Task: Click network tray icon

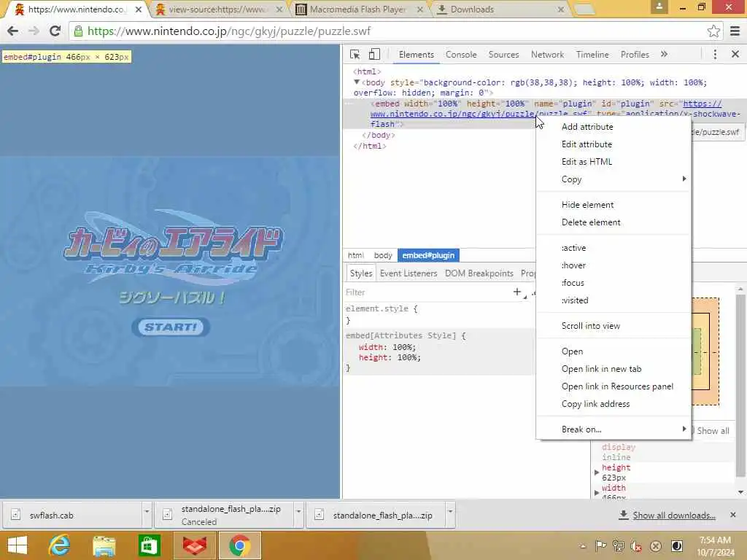Action: pyautogui.click(x=619, y=546)
